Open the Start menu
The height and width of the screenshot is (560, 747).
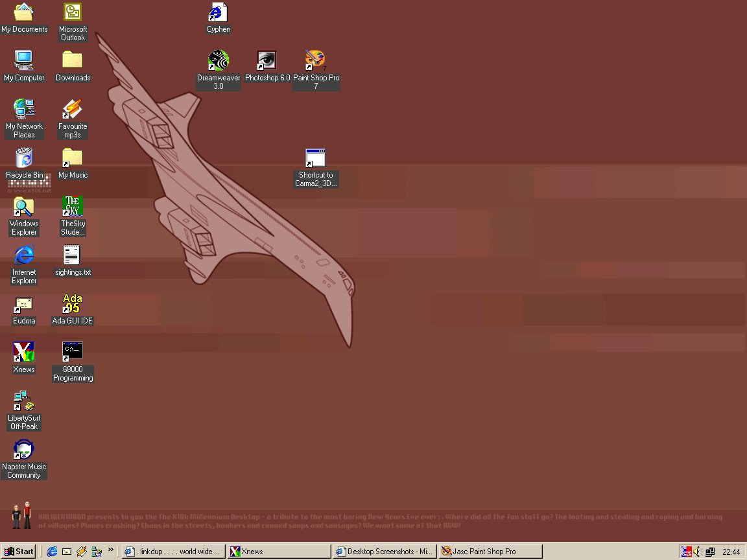[19, 552]
